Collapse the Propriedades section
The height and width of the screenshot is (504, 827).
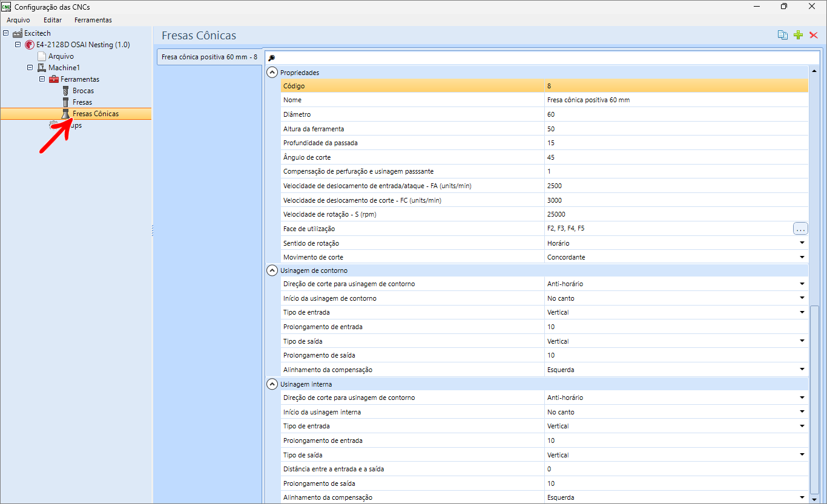coord(272,72)
